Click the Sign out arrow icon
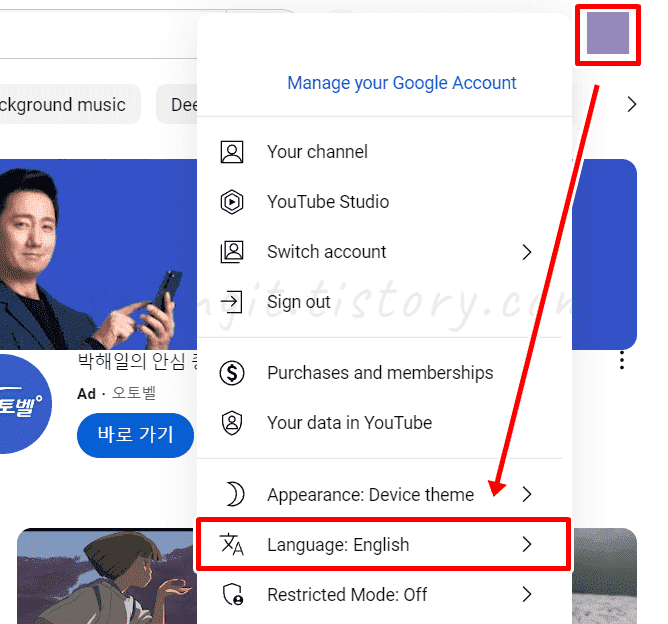668x624 pixels. (x=231, y=302)
